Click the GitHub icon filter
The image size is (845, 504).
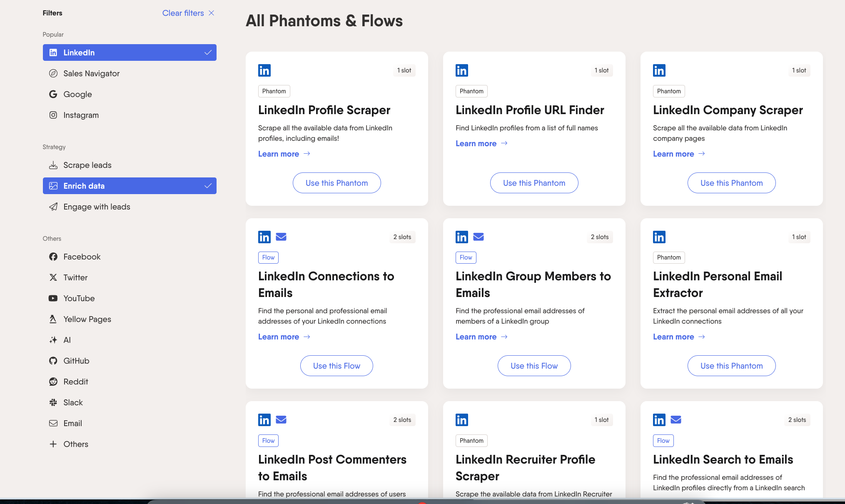click(x=53, y=361)
